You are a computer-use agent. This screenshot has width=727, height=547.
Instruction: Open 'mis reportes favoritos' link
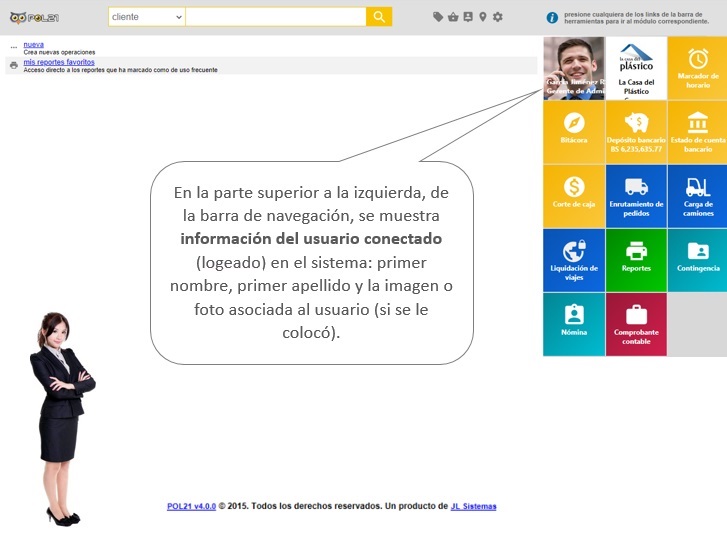tap(59, 62)
